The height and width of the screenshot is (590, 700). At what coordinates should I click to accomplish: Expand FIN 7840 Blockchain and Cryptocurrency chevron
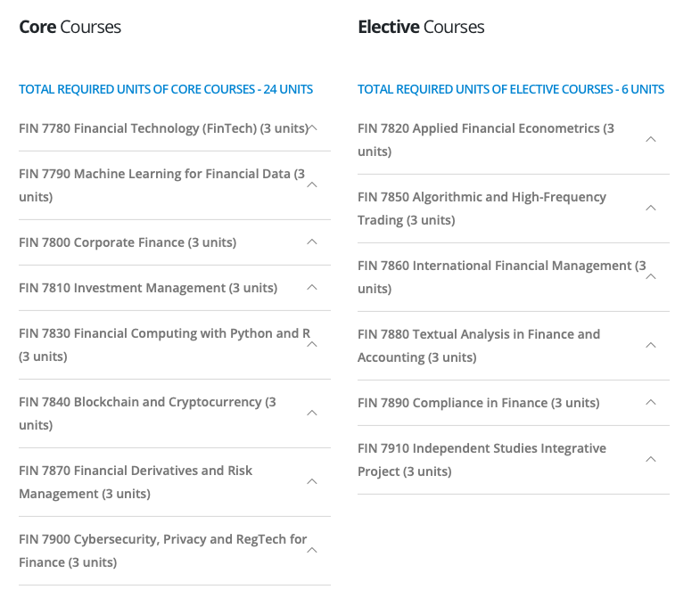tap(312, 414)
